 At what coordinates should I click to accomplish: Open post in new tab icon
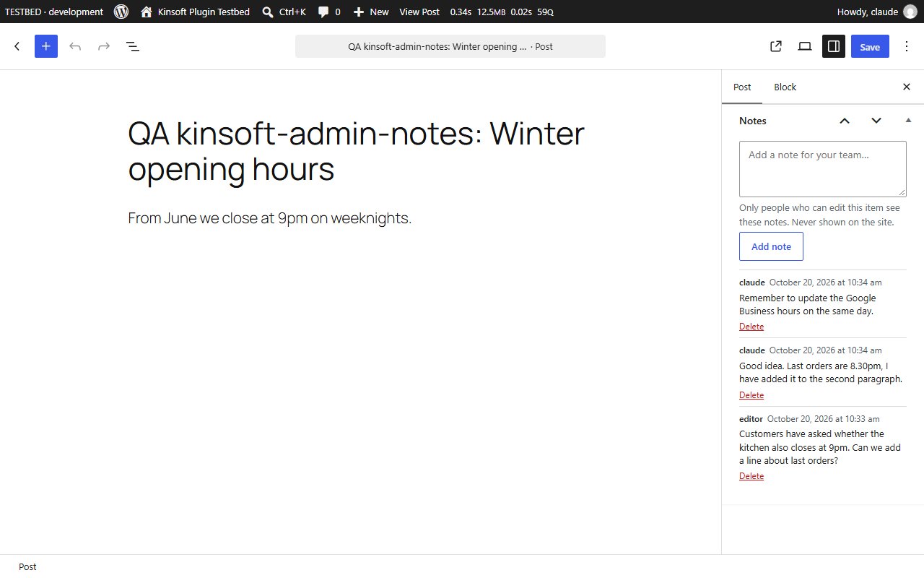coord(776,46)
